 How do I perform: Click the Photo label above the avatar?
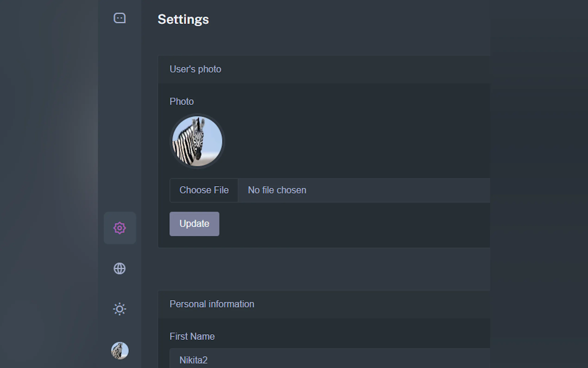[x=181, y=102]
